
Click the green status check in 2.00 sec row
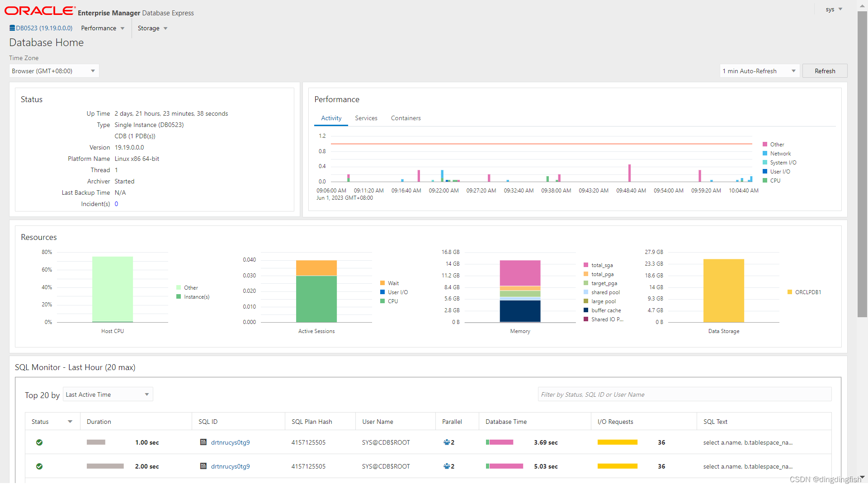(x=39, y=466)
